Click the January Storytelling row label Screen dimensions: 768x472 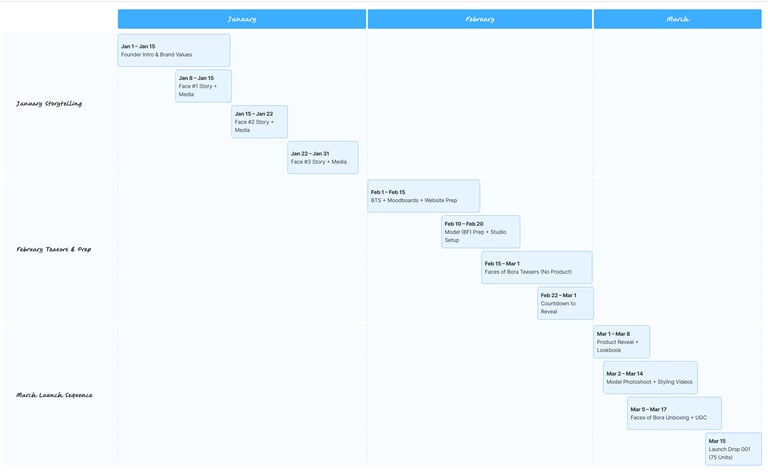[49, 104]
